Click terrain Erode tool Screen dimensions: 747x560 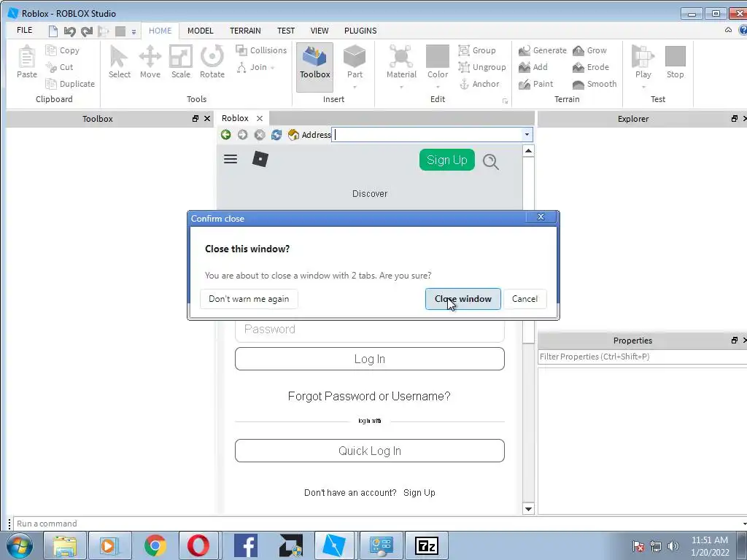pyautogui.click(x=591, y=67)
